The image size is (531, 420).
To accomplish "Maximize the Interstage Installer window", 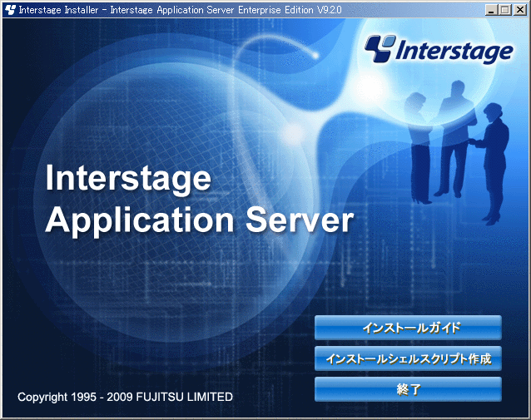I will (504, 10).
